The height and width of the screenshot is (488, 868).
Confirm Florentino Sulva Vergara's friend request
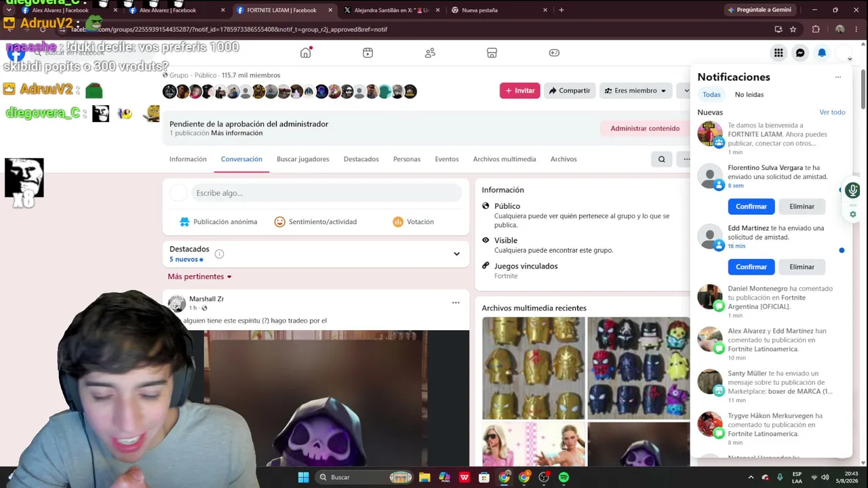[x=751, y=206]
